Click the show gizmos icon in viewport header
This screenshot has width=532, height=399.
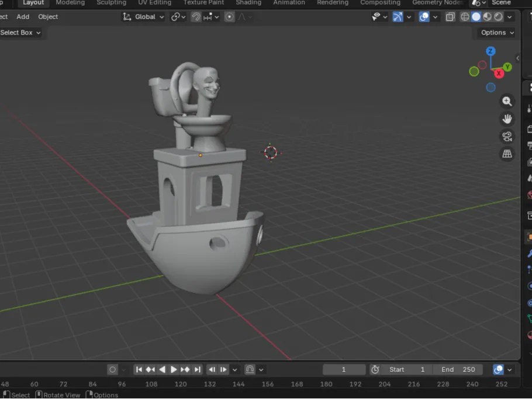coord(398,16)
